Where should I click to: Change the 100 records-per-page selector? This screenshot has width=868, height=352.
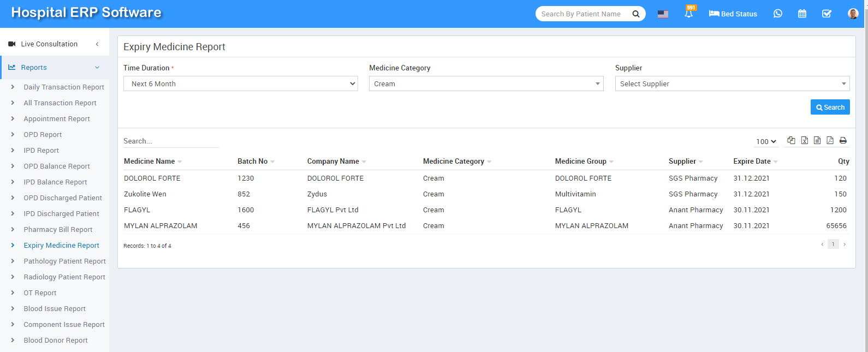766,141
